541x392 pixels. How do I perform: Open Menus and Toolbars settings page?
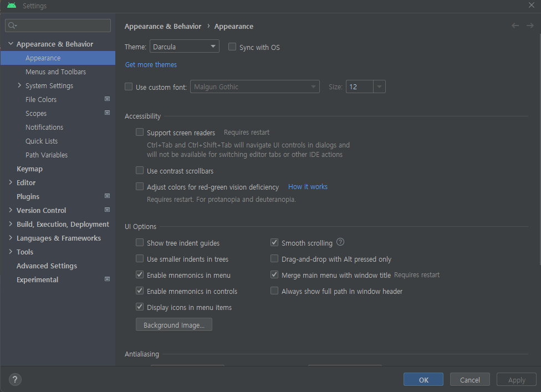(x=55, y=72)
